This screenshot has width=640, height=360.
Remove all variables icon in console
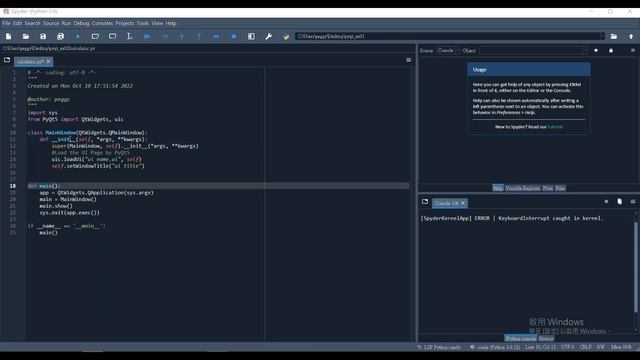coord(620,202)
